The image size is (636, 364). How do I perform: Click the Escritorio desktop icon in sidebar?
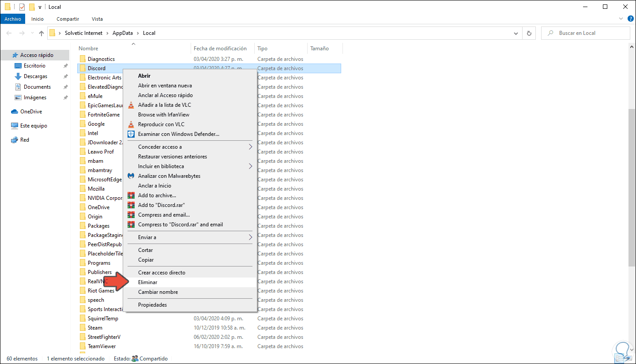[x=18, y=66]
